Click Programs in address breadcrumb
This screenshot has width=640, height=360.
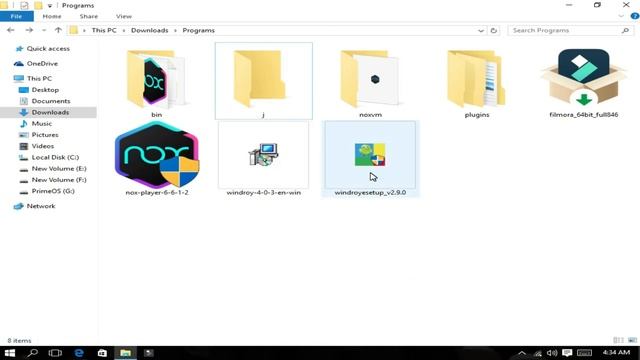point(198,30)
